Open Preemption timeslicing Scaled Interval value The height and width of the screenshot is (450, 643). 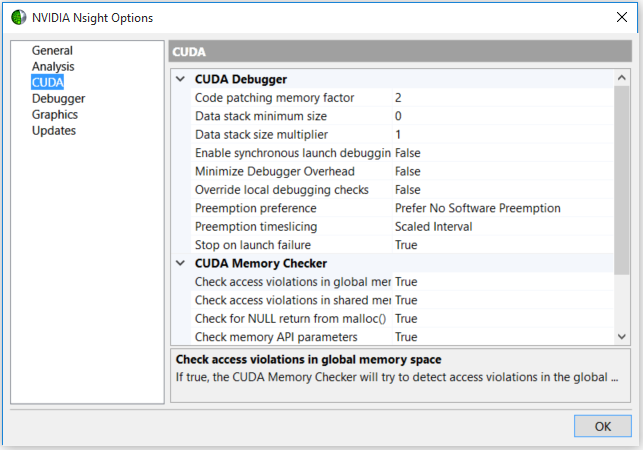click(503, 227)
